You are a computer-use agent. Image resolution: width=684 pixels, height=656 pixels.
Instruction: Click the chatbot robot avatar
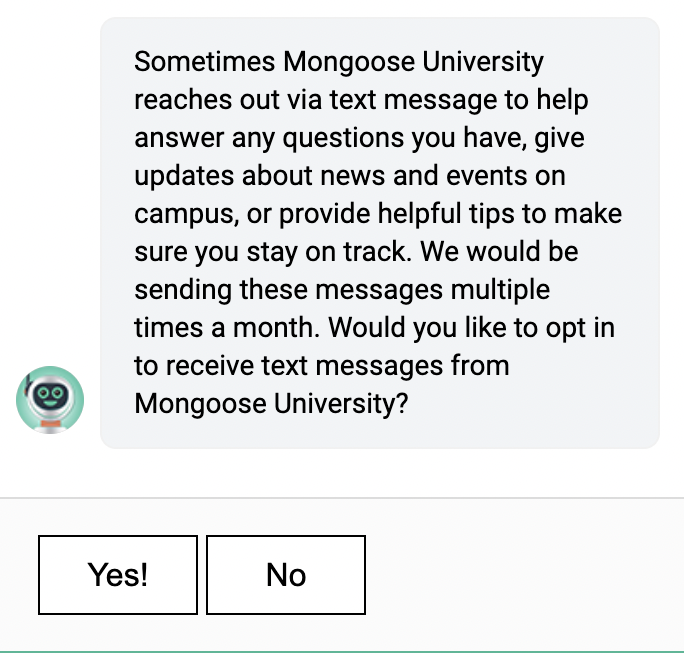coord(50,399)
